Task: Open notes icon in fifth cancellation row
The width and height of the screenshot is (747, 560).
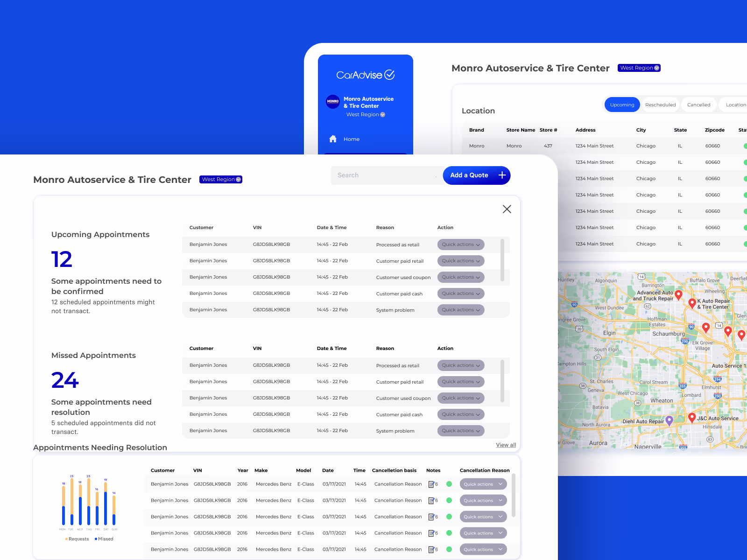Action: click(431, 550)
